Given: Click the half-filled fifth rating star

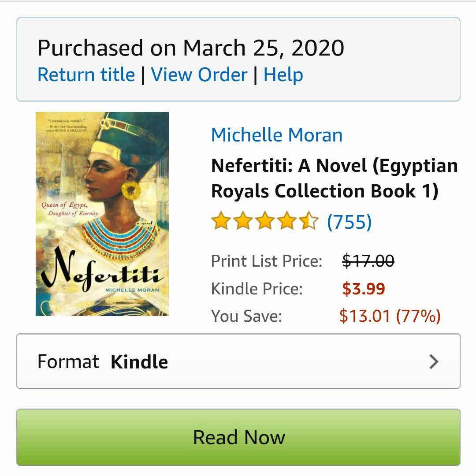Looking at the screenshot, I should click(x=309, y=222).
